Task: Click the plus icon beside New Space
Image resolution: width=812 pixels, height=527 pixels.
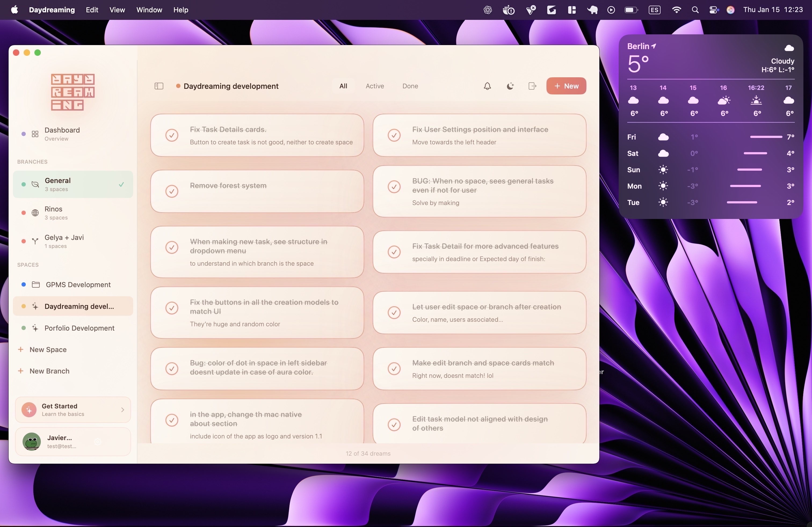Action: pyautogui.click(x=20, y=349)
